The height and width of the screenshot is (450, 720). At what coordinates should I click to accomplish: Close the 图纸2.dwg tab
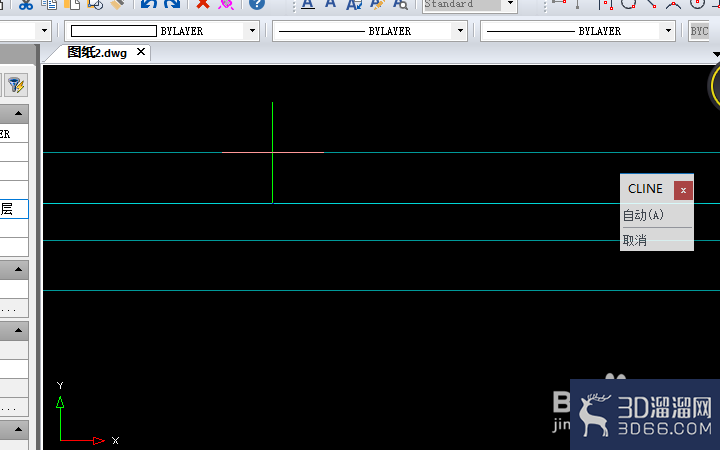point(141,52)
